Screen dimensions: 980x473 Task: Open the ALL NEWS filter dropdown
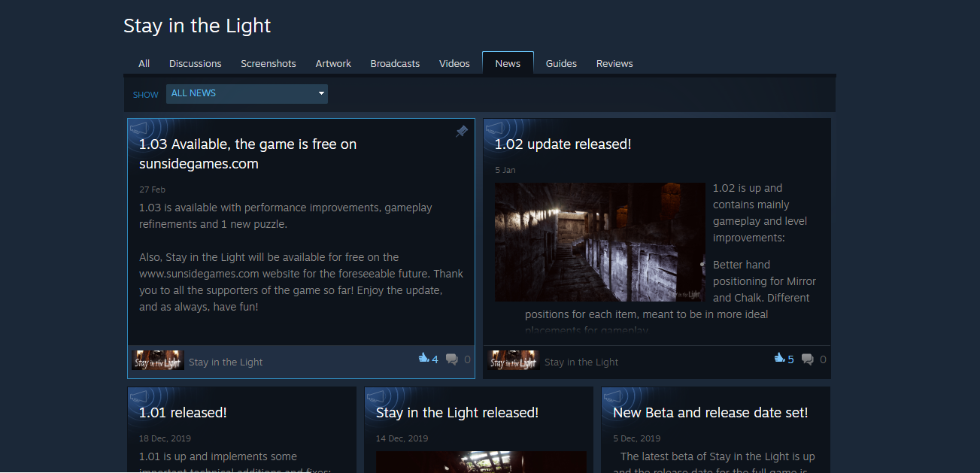pyautogui.click(x=247, y=94)
